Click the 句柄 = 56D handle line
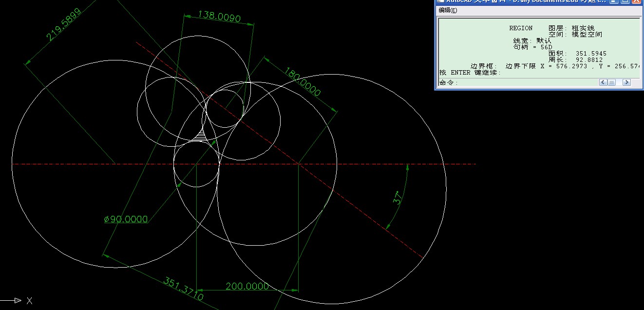The width and height of the screenshot is (644, 310). tap(532, 47)
